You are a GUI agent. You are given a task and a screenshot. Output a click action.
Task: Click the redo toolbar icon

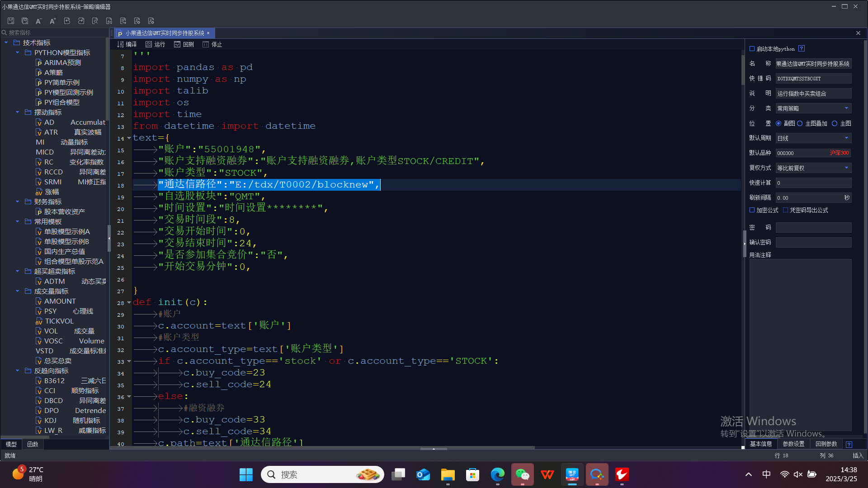point(81,21)
